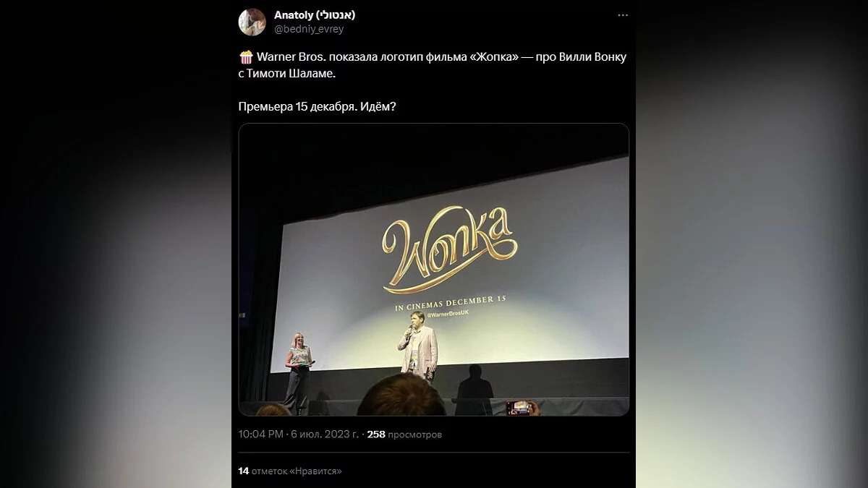
Task: Open Anatoly's profile avatar
Action: [x=252, y=22]
